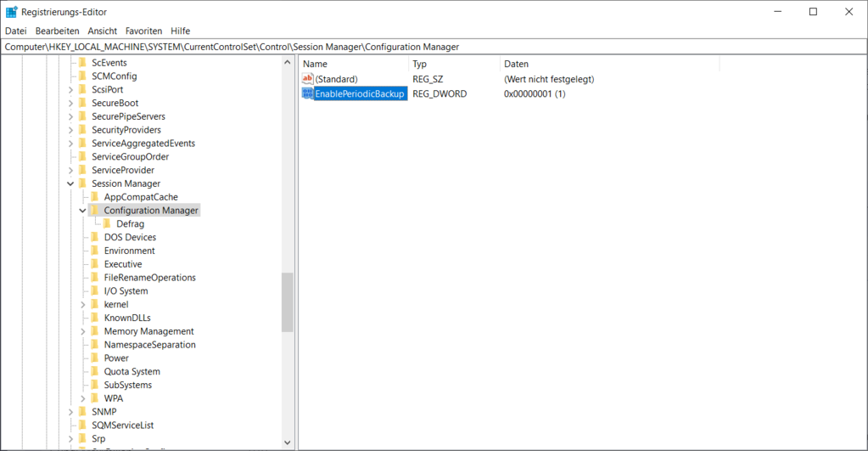Select the (Standard) value name
The height and width of the screenshot is (451, 868).
(337, 79)
